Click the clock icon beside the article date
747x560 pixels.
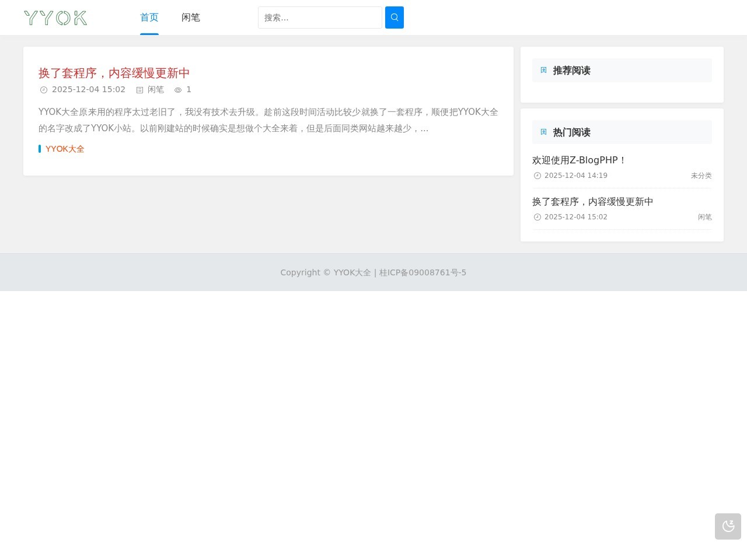click(44, 89)
